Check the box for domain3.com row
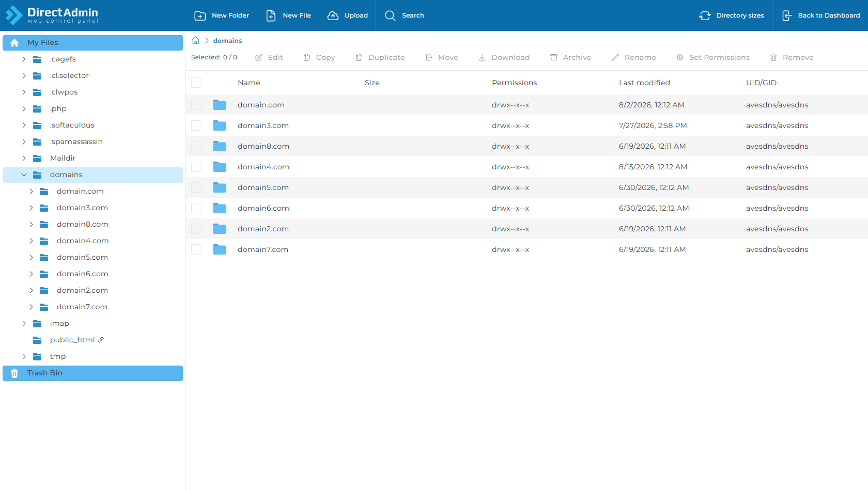This screenshot has height=490, width=868. 196,125
